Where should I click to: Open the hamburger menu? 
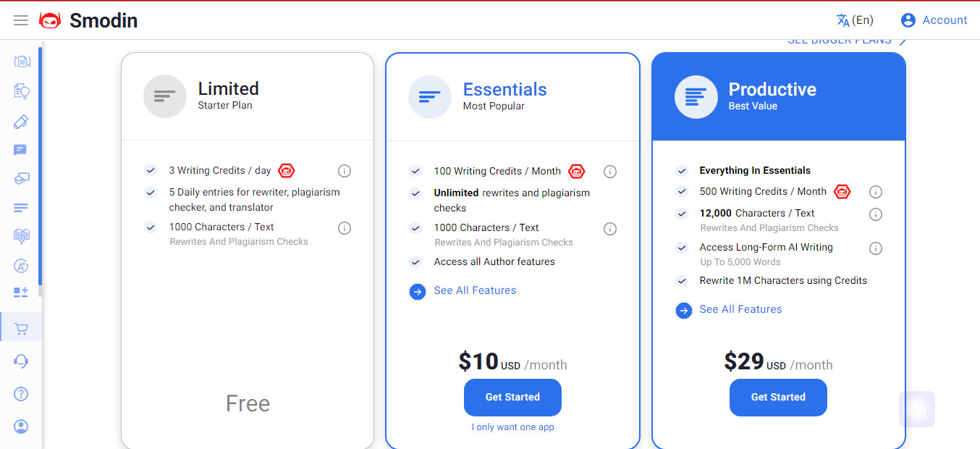point(21,20)
